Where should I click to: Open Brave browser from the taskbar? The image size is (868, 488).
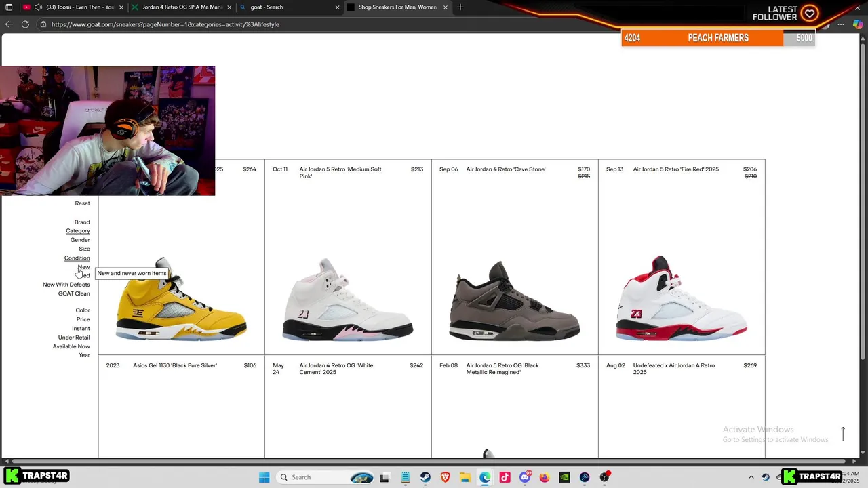tap(446, 477)
